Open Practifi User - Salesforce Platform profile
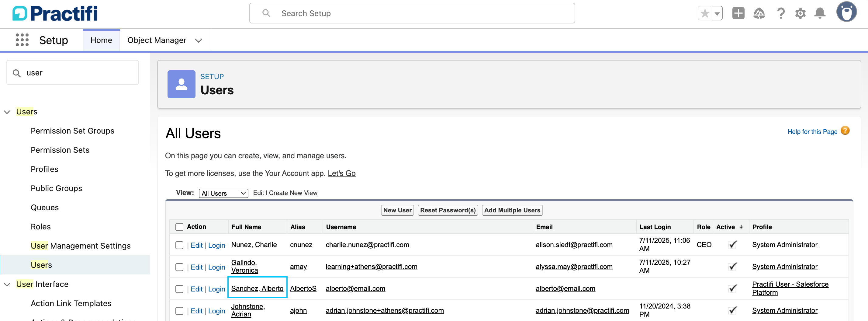The width and height of the screenshot is (868, 321). (790, 288)
